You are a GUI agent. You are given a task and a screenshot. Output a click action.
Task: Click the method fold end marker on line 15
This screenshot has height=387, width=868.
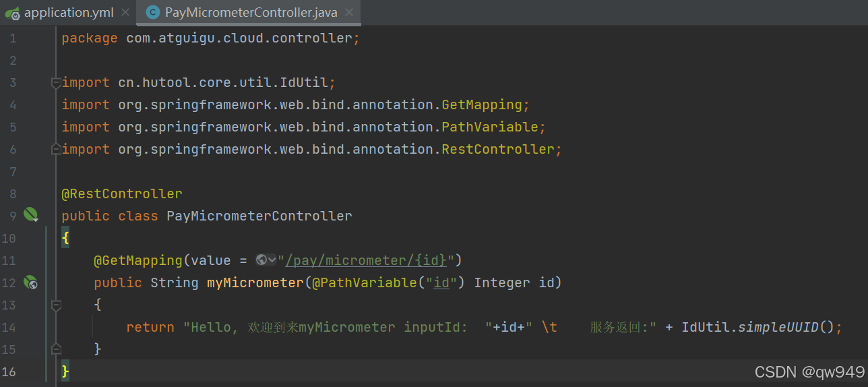(56, 349)
